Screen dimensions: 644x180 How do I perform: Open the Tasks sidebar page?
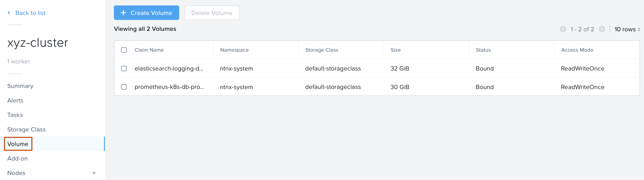coord(15,115)
